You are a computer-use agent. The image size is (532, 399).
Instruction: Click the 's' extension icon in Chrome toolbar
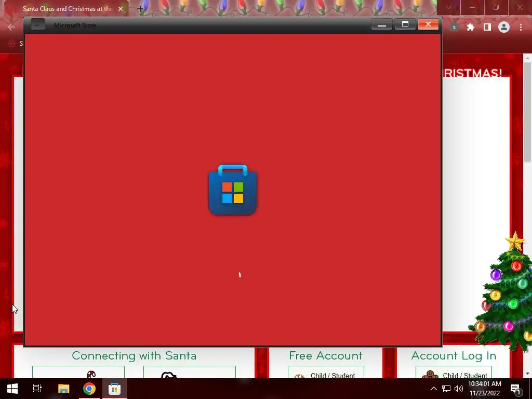454,27
